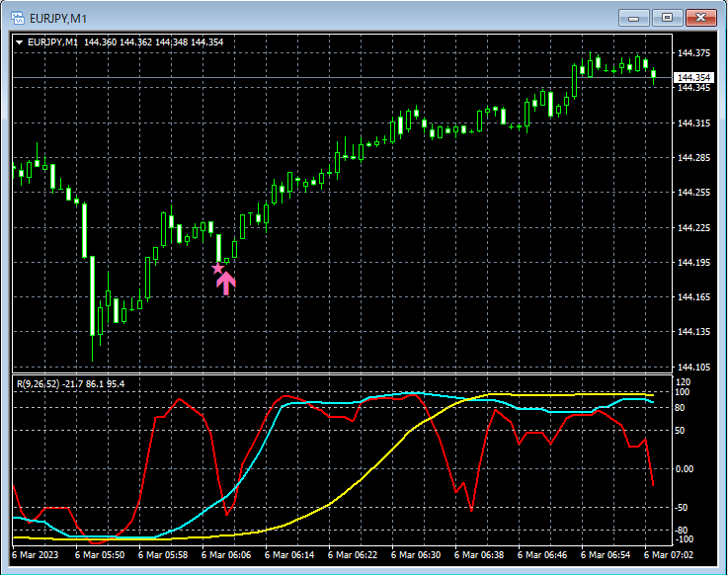This screenshot has height=575, width=728.
Task: Click the indicator scale value 0.00
Action: [685, 469]
